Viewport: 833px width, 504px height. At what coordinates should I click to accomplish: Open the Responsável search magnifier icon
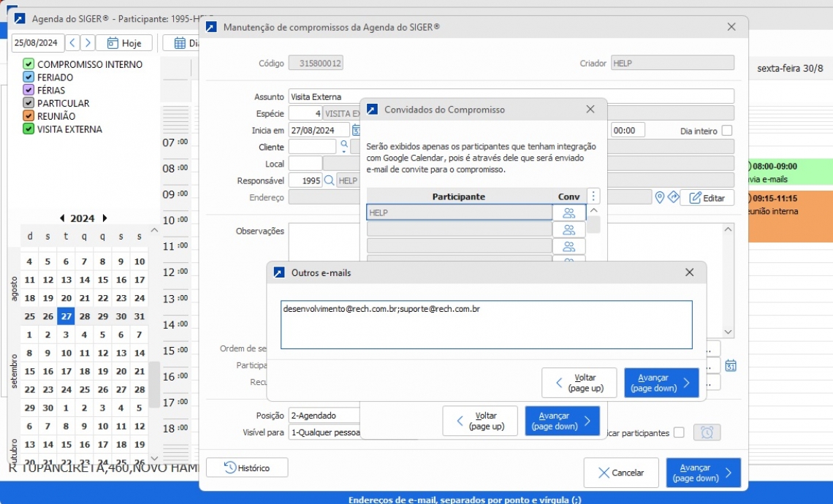tap(330, 180)
